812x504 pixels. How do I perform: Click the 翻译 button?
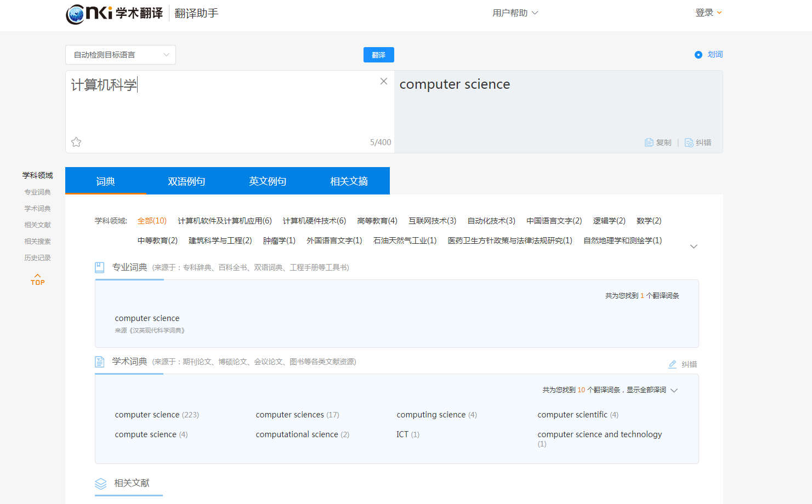point(379,55)
